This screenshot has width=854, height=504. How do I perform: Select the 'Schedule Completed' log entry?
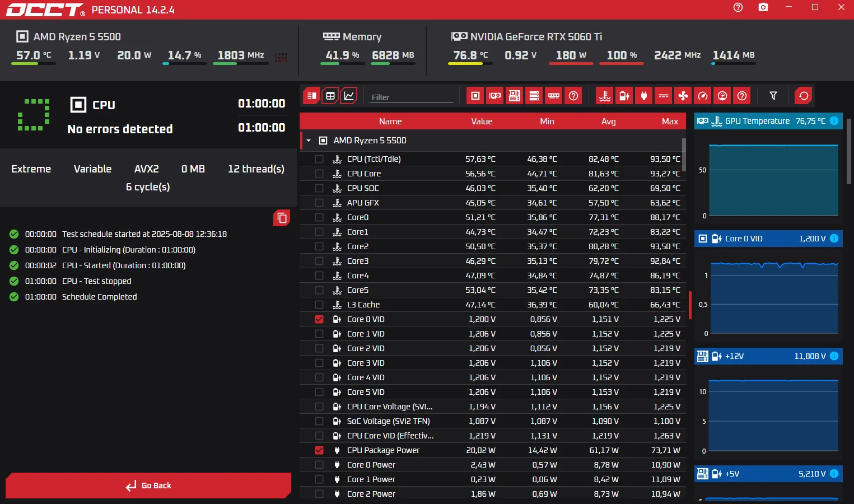(x=99, y=297)
